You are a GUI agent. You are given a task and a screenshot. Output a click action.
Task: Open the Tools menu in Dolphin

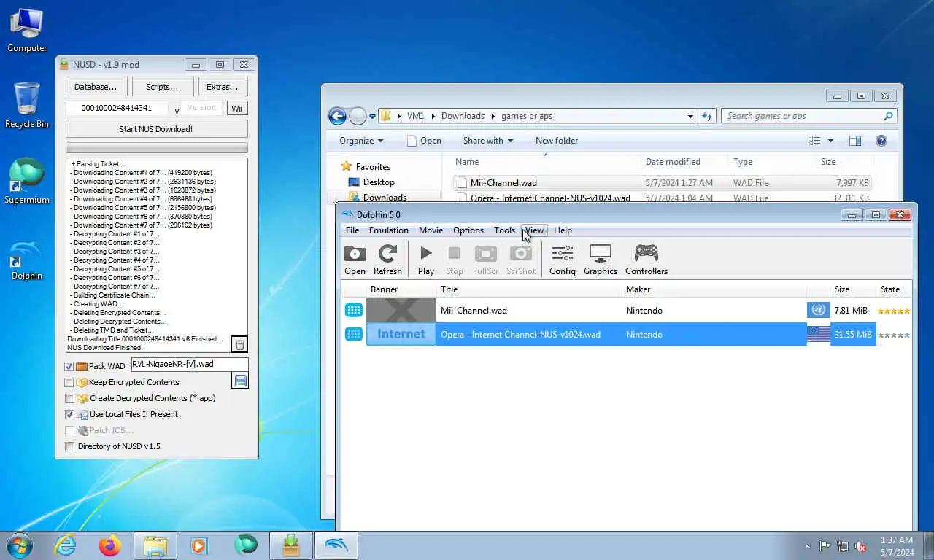coord(504,230)
